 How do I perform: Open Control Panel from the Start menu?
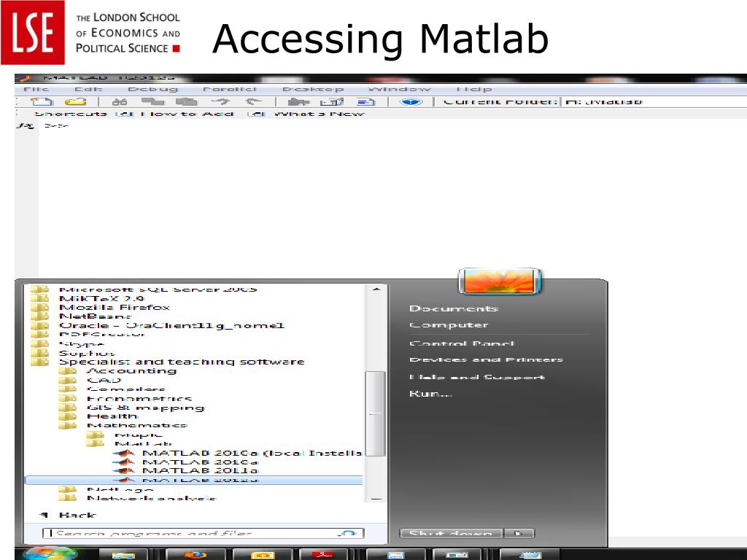pyautogui.click(x=462, y=343)
